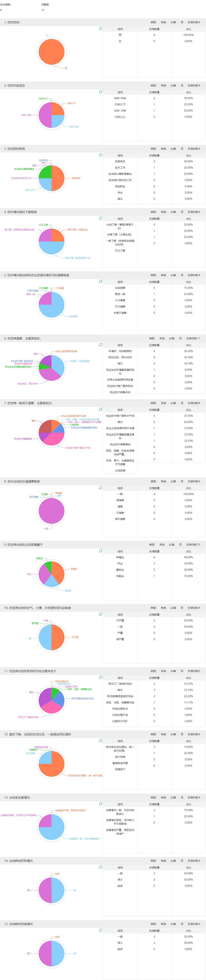This screenshot has height=980, width=206.
Task: Click the 男 option cell in question 1 table
Action: pos(120,35)
